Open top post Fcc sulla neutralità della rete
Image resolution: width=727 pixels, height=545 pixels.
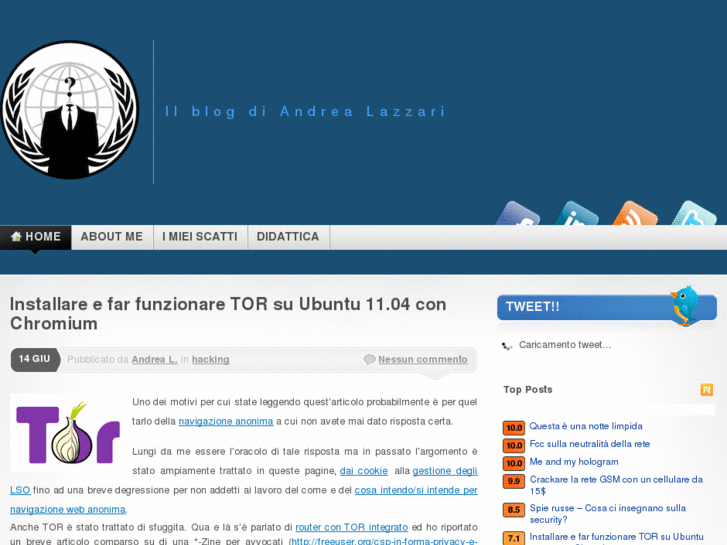point(590,444)
